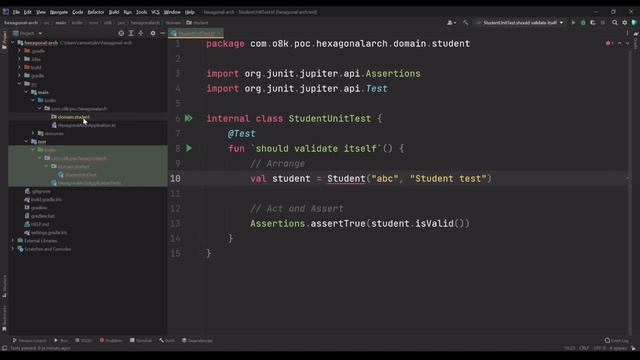Expand the resources folder node
Screen dimensions: 640x360
(33, 133)
